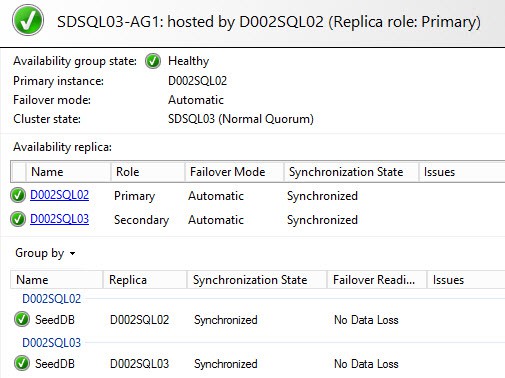Collapse the D002SQL02 database group header
The image size is (505, 378).
coord(51,298)
